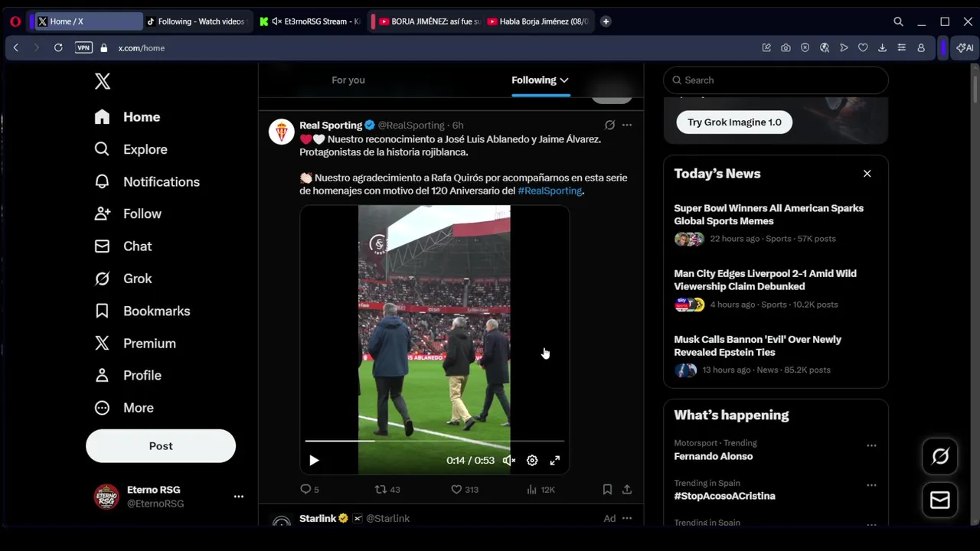Screen dimensions: 980x551
Task: Open the #RealSporting hashtag link
Action: click(x=550, y=191)
